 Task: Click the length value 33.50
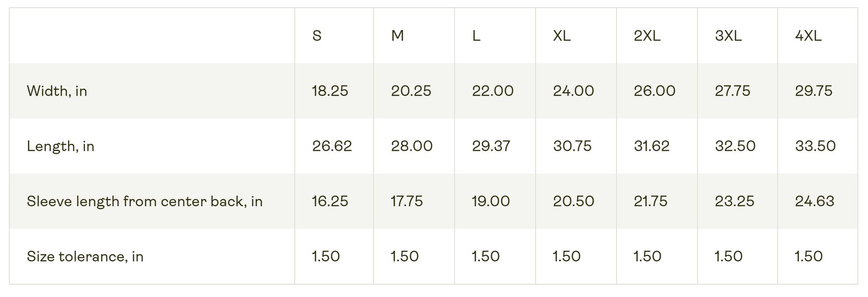pos(815,146)
